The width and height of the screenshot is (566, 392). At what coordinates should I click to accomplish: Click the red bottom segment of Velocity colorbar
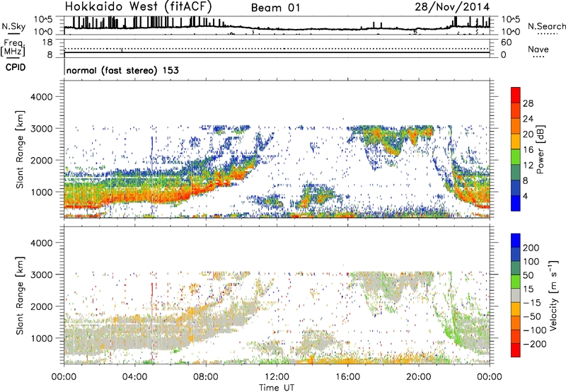pyautogui.click(x=516, y=350)
